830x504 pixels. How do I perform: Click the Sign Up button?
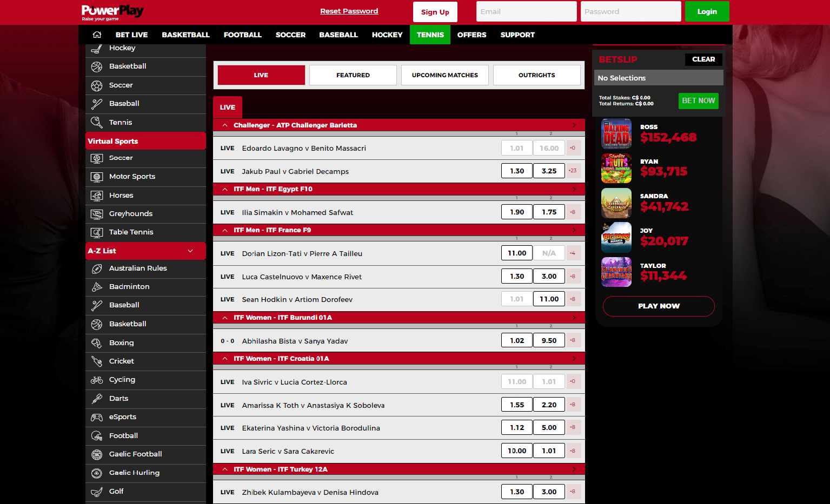[435, 12]
